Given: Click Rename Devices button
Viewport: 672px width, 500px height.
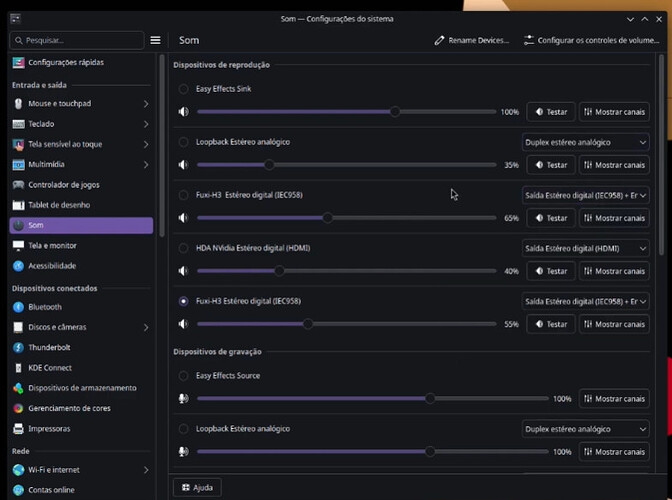Looking at the screenshot, I should (472, 41).
